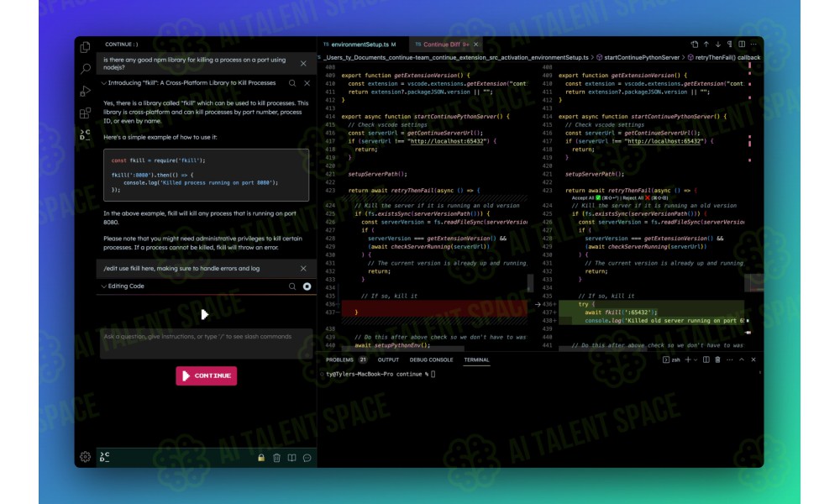Close the Continue Diff tab
Screen dimensions: 840x504
475,45
